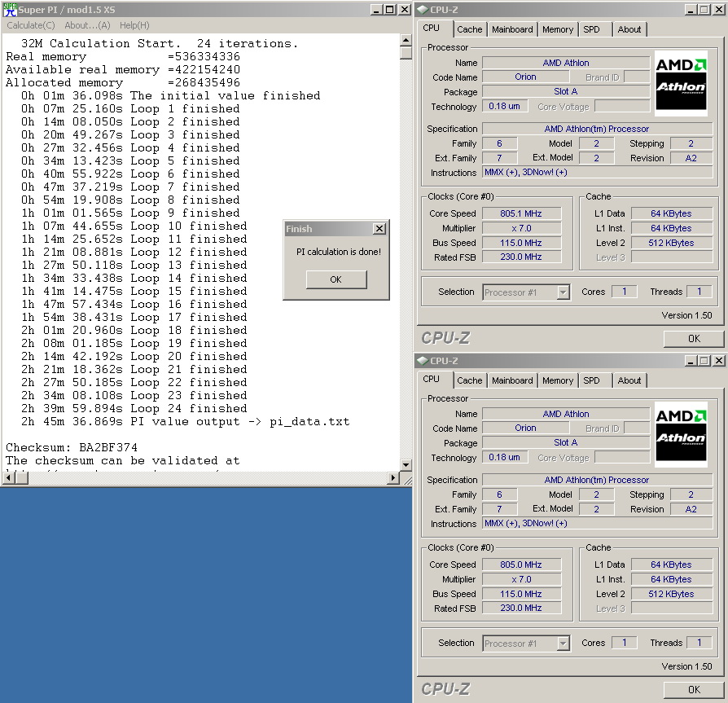The height and width of the screenshot is (703, 728).
Task: Click Checksum: BA2BF374 line in Super PI
Action: point(72,447)
